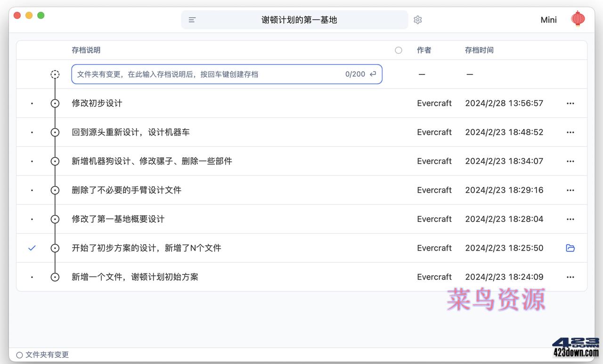Click the Mini button at top right
The image size is (603, 364).
tap(548, 20)
